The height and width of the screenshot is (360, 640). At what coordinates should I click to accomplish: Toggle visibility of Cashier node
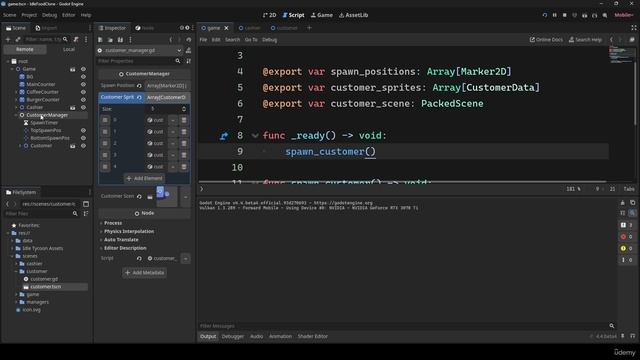pyautogui.click(x=83, y=107)
